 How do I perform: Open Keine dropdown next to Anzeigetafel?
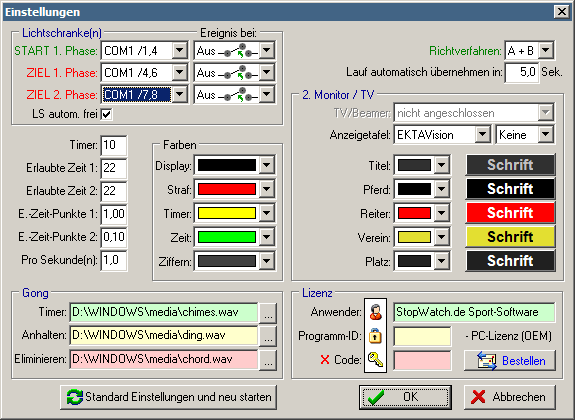[x=546, y=135]
